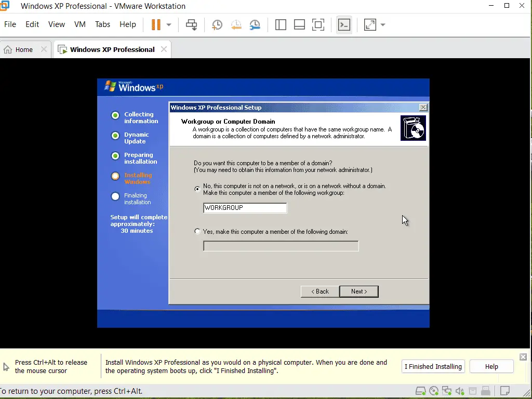532x399 pixels.
Task: Open the Tabs menu
Action: [102, 24]
